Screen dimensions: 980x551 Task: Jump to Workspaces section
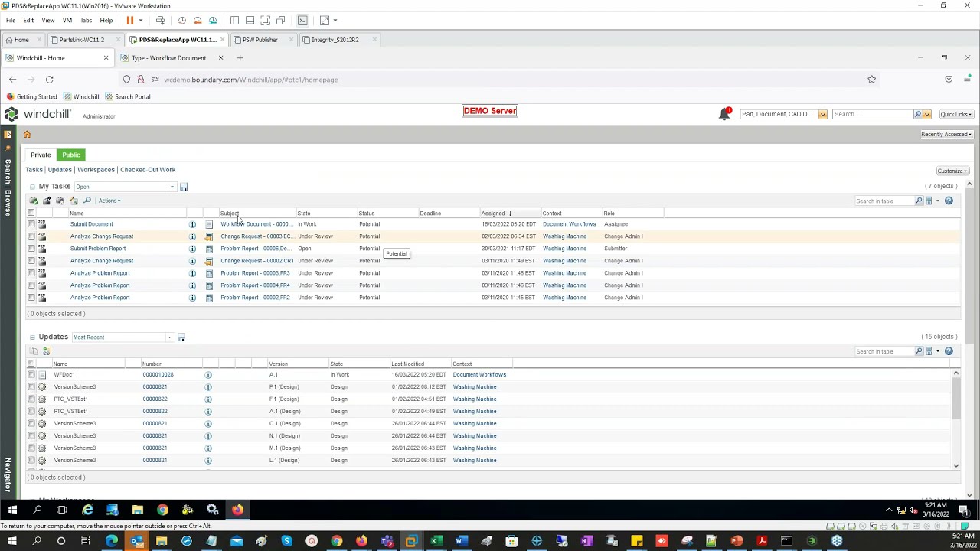96,170
